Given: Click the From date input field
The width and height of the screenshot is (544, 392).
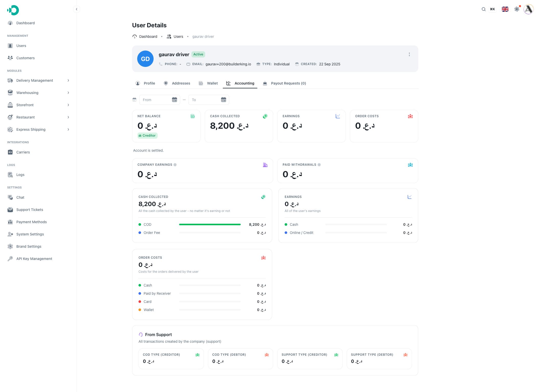Looking at the screenshot, I should 159,100.
